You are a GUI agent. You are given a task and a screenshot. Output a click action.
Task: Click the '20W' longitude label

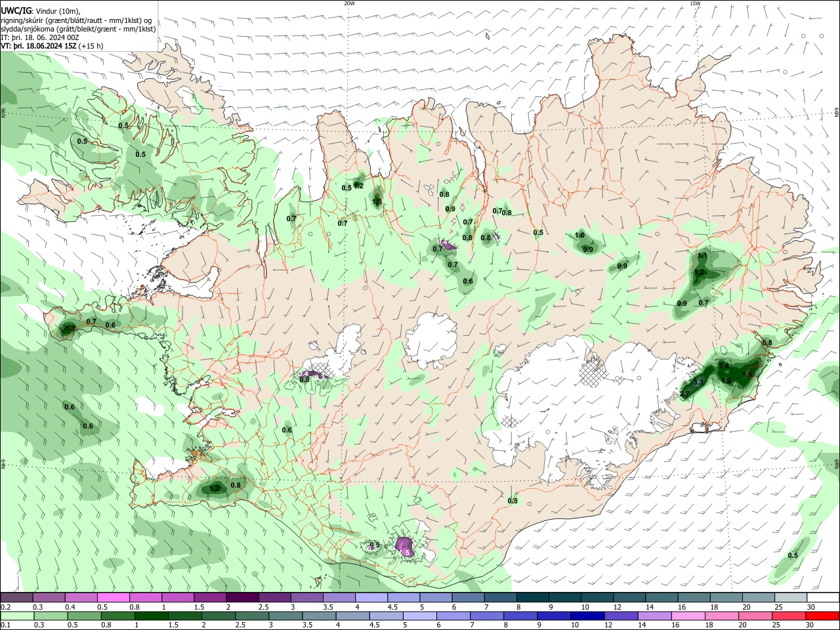coord(349,3)
